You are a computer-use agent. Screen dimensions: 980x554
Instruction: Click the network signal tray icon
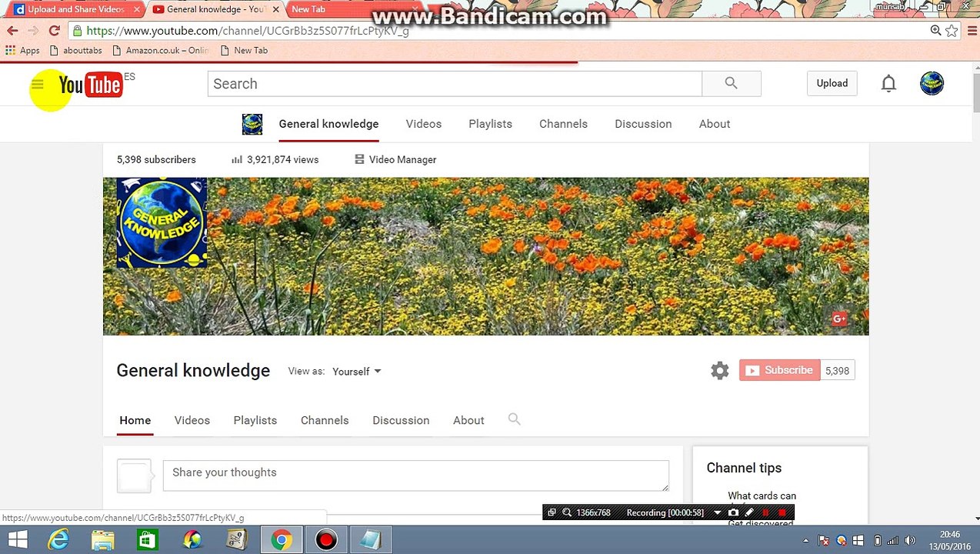coord(893,540)
